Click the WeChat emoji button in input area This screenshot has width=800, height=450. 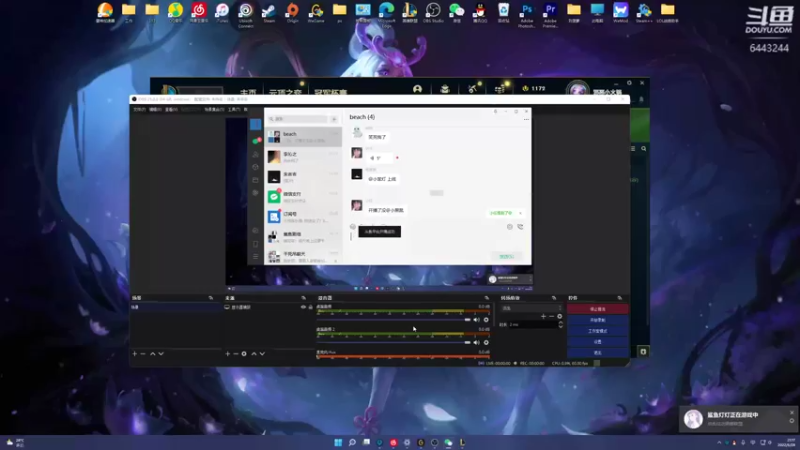[353, 227]
